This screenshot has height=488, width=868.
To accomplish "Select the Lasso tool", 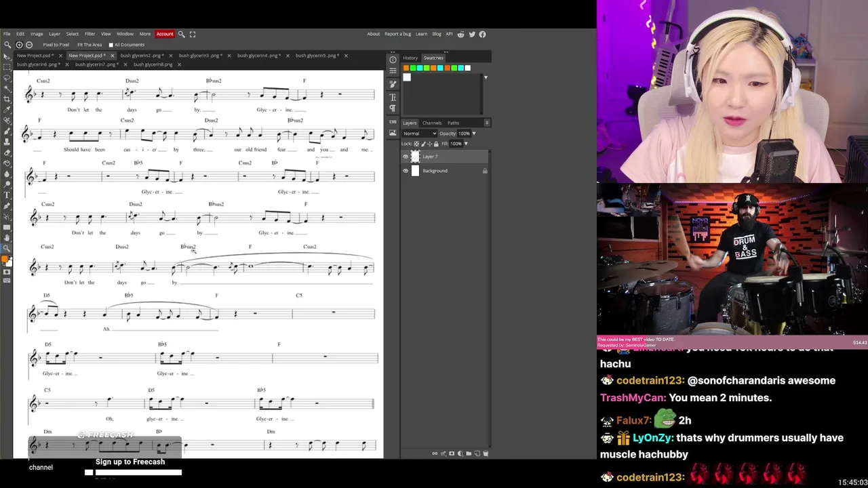I will (7, 77).
